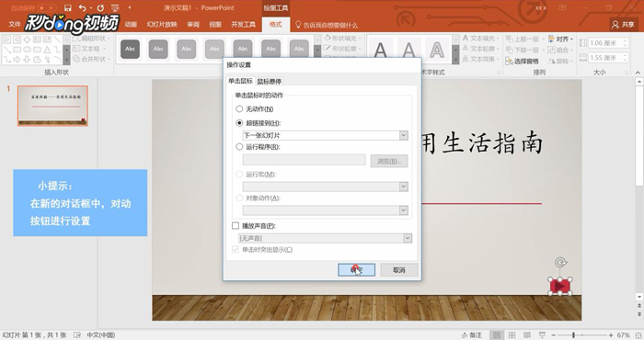Pick the darkest gray Abc shape style
Image resolution: width=644 pixels, height=340 pixels.
pyautogui.click(x=131, y=49)
